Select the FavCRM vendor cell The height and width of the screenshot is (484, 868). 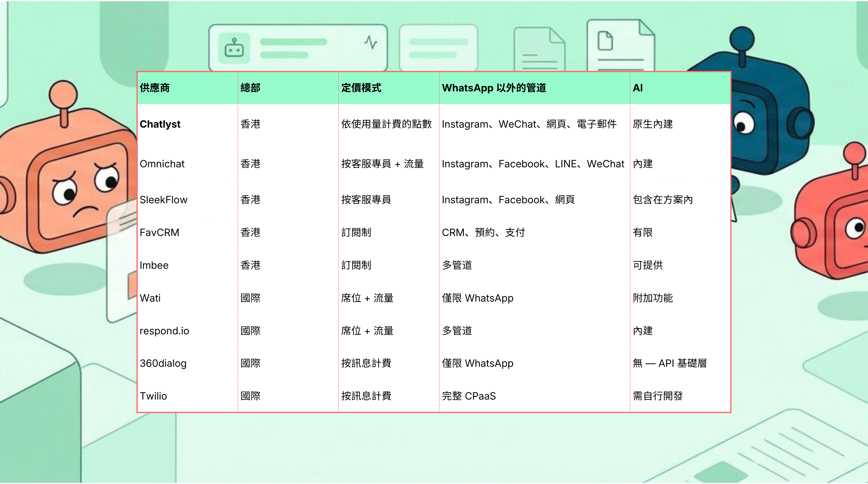click(x=187, y=233)
